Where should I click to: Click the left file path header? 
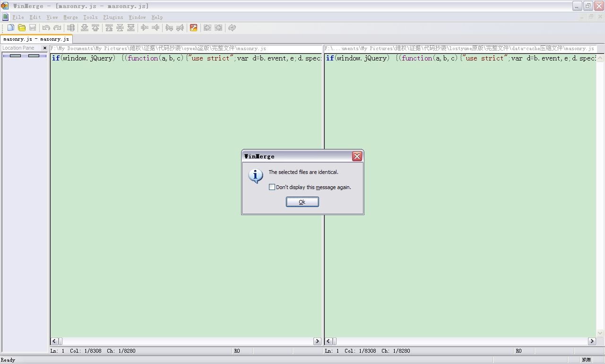coord(186,48)
